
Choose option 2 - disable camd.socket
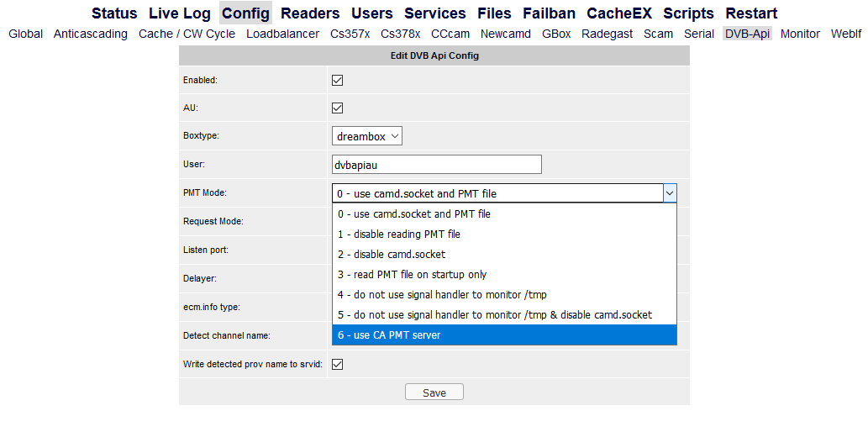(504, 255)
